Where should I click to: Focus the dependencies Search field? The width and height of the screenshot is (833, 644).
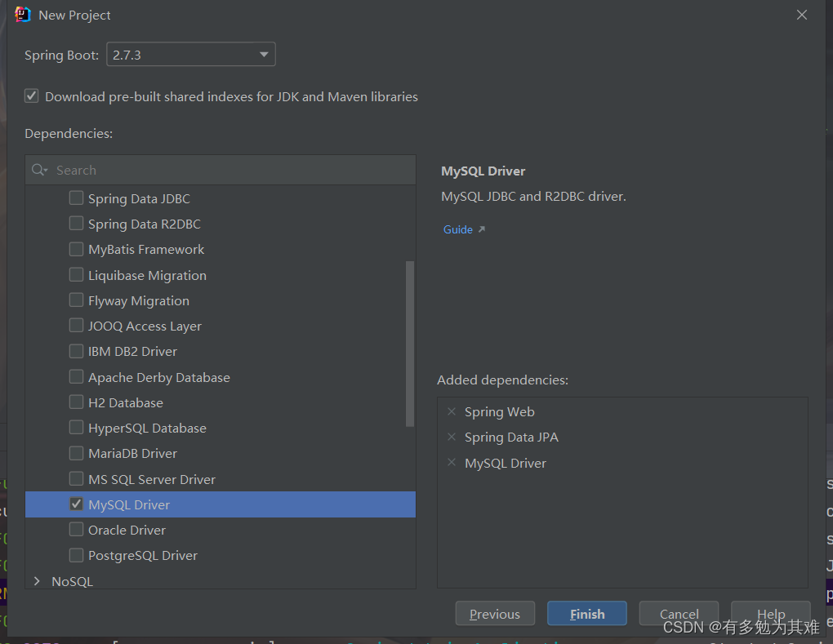220,170
